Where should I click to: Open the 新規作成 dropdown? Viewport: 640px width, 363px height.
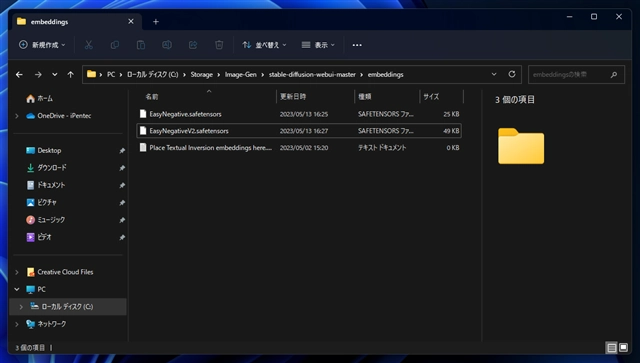(42, 45)
